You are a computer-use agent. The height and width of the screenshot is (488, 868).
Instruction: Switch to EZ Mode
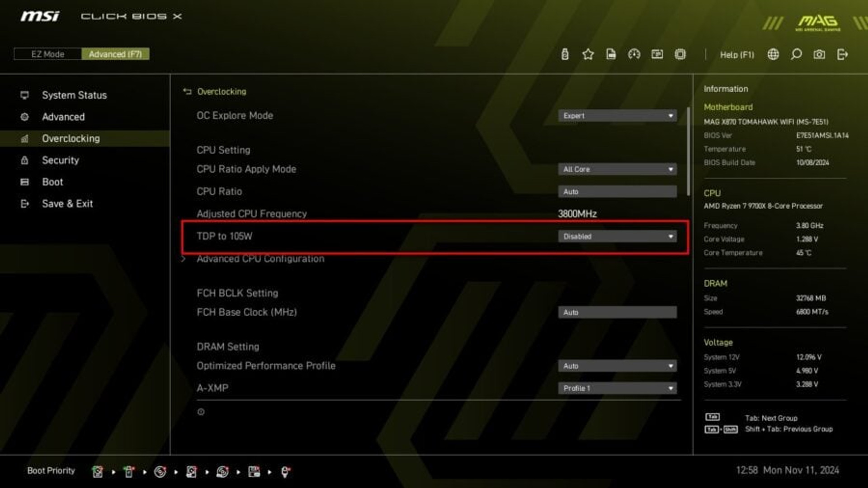47,54
